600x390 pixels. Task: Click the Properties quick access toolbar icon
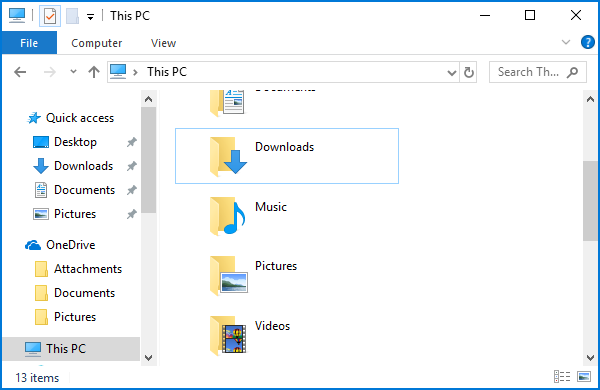click(x=50, y=16)
